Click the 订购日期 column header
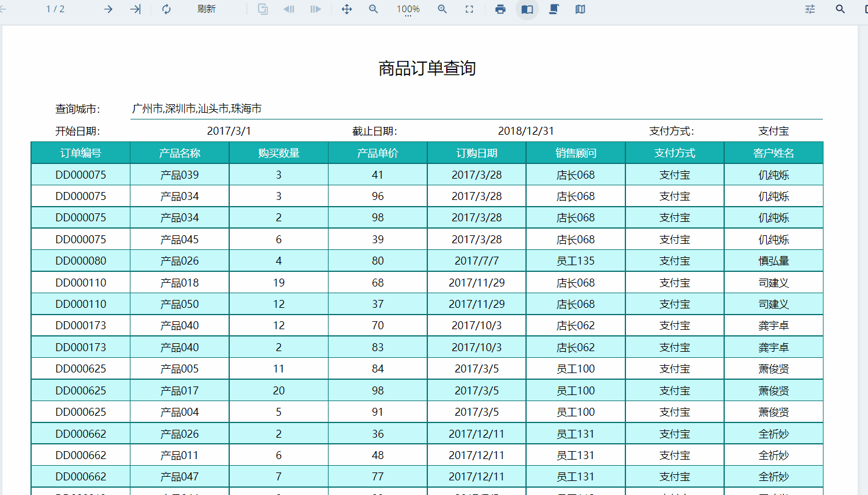 [x=477, y=153]
